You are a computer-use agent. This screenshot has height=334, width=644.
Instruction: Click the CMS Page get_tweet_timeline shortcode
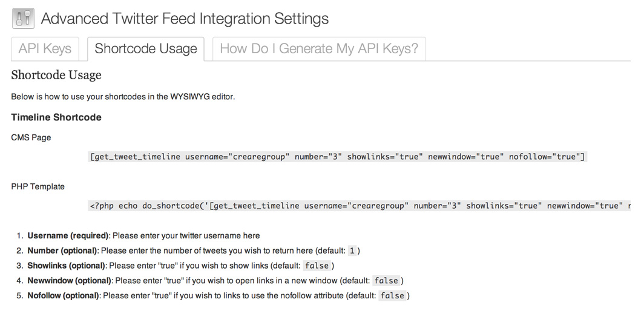point(337,157)
